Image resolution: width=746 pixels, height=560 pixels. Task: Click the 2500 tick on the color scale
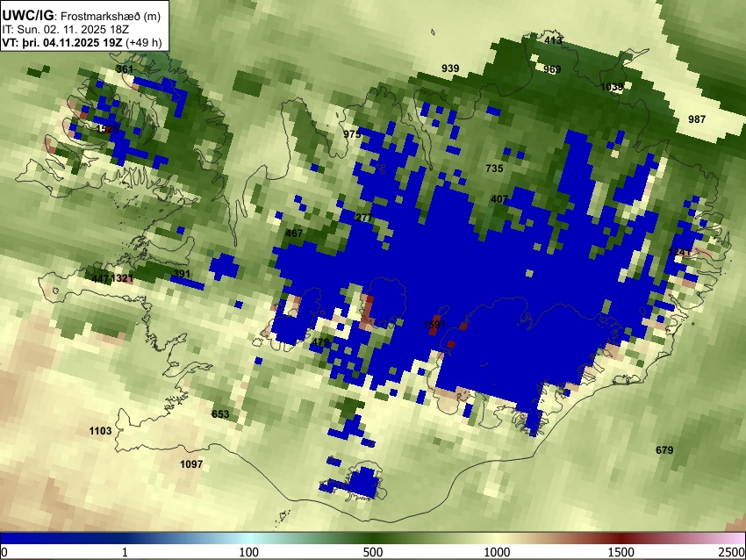pyautogui.click(x=733, y=552)
